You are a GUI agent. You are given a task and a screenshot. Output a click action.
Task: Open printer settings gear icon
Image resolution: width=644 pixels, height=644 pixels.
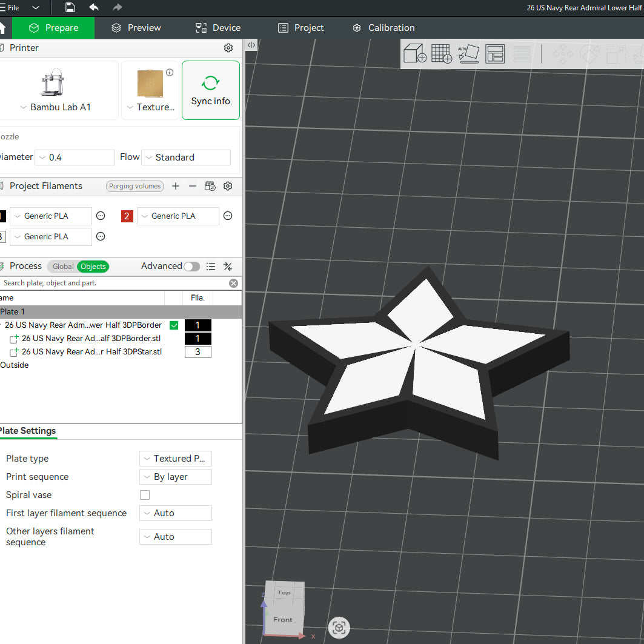click(228, 48)
